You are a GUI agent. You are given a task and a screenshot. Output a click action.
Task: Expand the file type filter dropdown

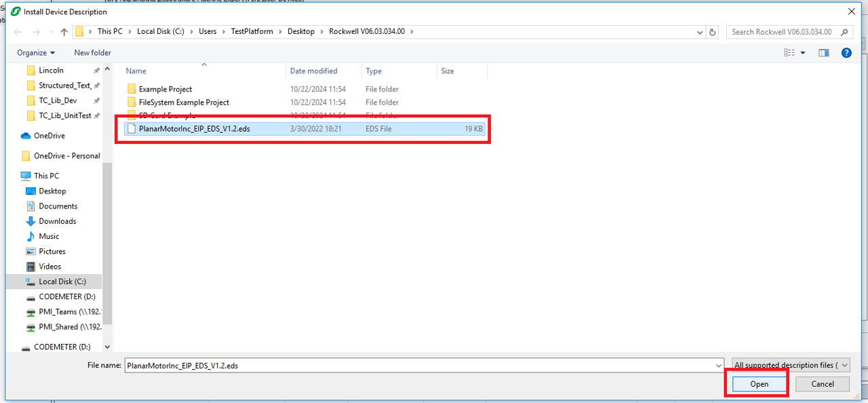(x=791, y=365)
